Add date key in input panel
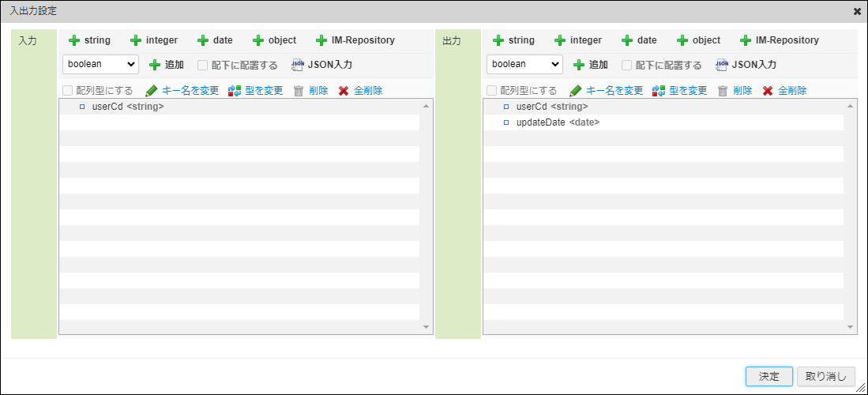Viewport: 868px width, 395px height. [215, 40]
